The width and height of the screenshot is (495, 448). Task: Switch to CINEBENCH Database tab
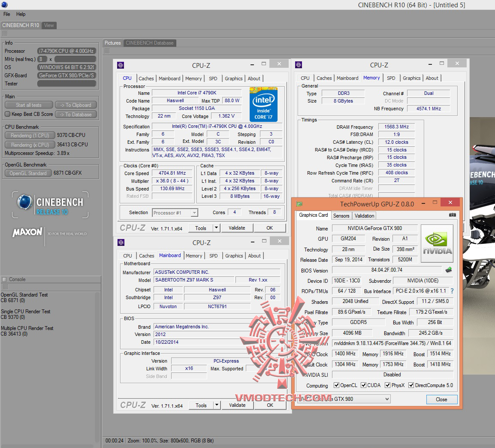[150, 43]
